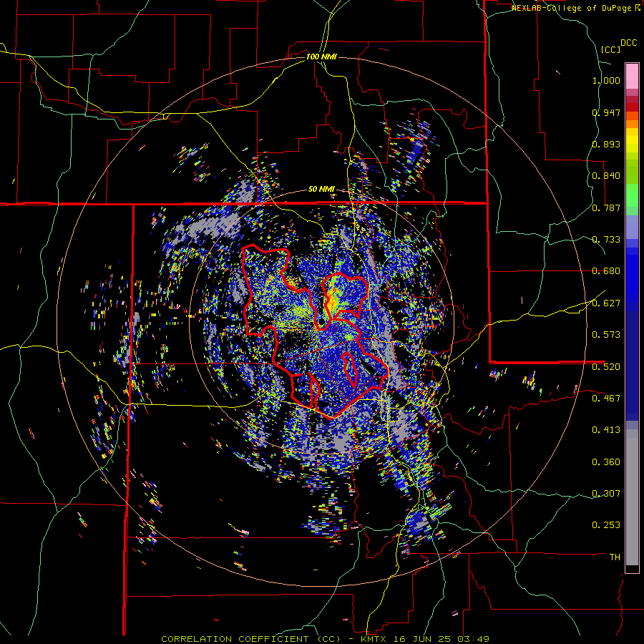The image size is (644, 644).
Task: Click the 0.893 legend value
Action: click(x=606, y=144)
